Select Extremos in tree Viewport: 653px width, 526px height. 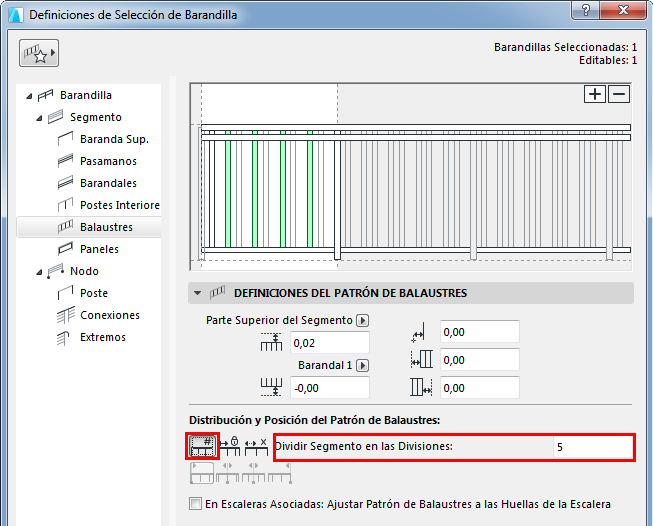[103, 337]
